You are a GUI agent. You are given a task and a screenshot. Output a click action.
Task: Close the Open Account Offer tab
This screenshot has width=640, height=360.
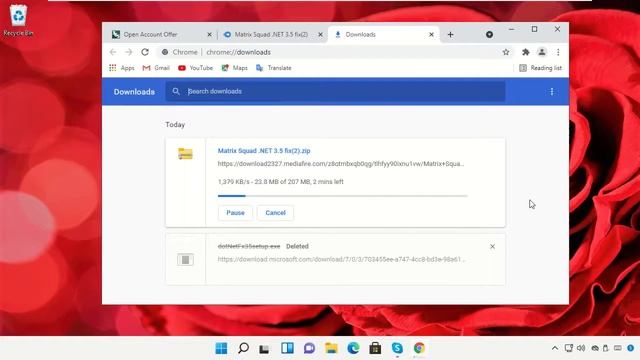coord(209,35)
